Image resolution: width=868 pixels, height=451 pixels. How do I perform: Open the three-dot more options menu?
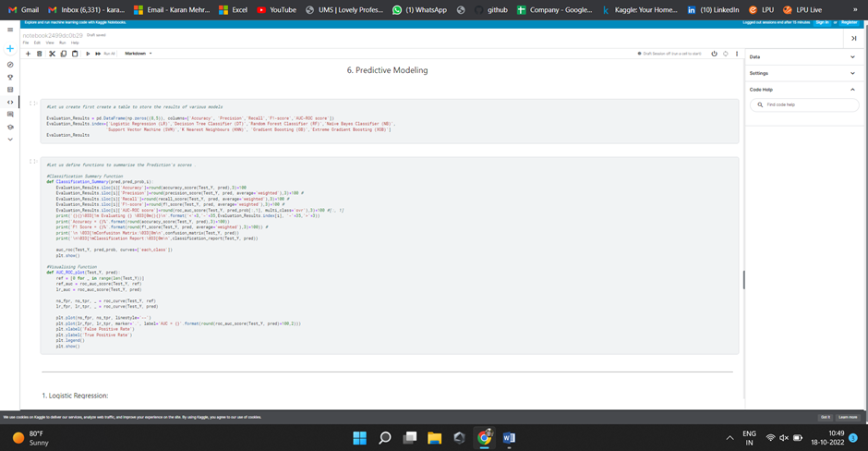pos(737,54)
